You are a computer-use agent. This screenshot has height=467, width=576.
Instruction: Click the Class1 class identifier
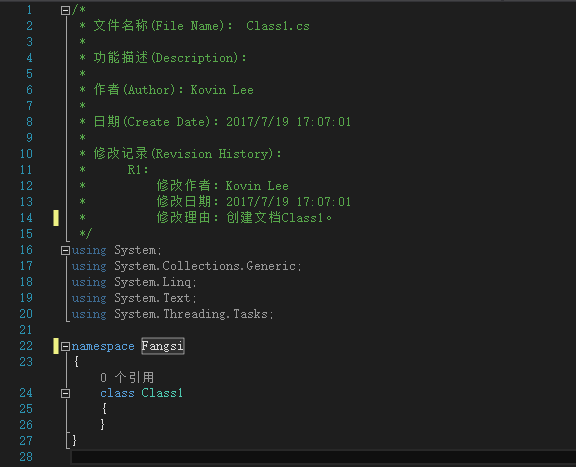(162, 393)
